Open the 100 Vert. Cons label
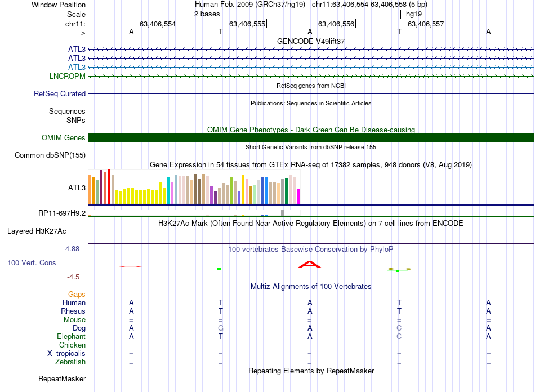This screenshot has height=392, width=535. point(32,262)
